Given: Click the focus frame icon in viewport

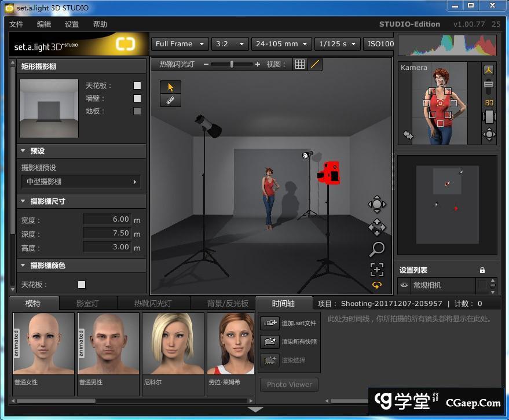Looking at the screenshot, I should [377, 269].
